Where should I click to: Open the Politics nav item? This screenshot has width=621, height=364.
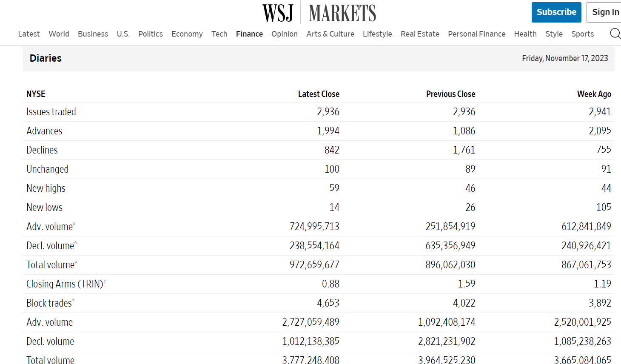[x=151, y=34]
